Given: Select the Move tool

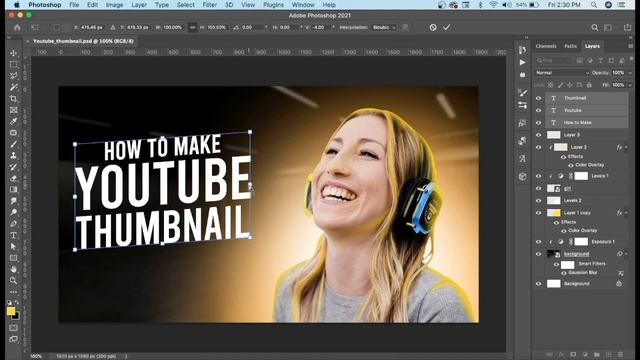Looking at the screenshot, I should pyautogui.click(x=13, y=53).
